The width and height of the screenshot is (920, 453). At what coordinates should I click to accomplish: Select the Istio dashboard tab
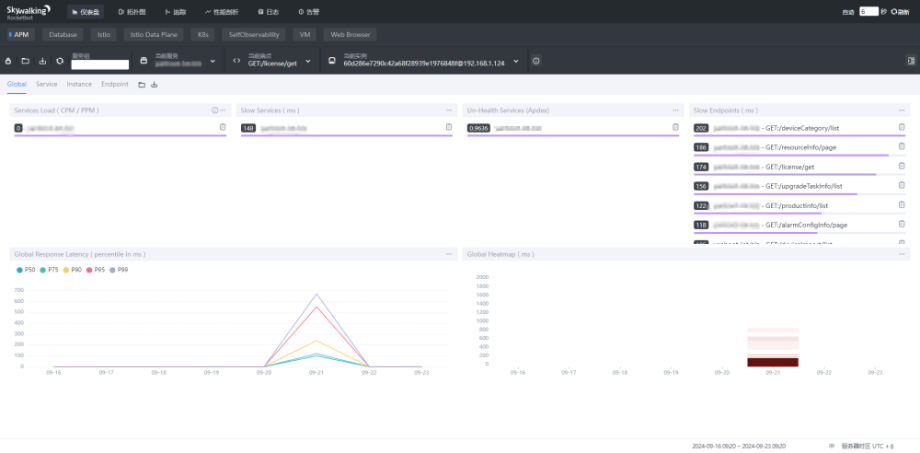tap(104, 35)
